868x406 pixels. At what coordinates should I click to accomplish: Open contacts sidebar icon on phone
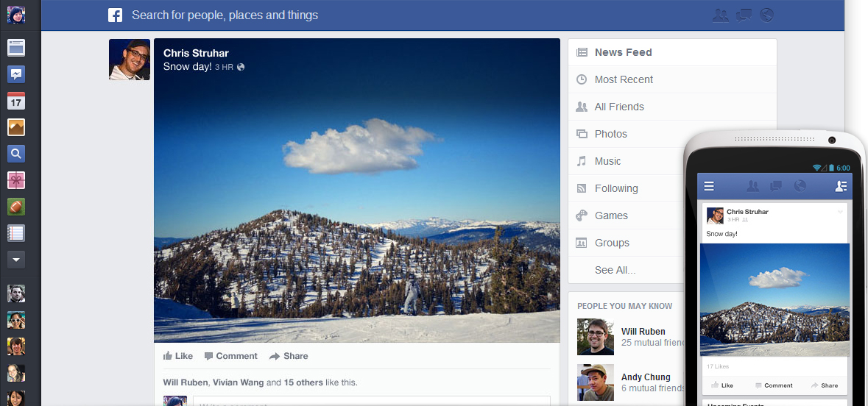841,186
